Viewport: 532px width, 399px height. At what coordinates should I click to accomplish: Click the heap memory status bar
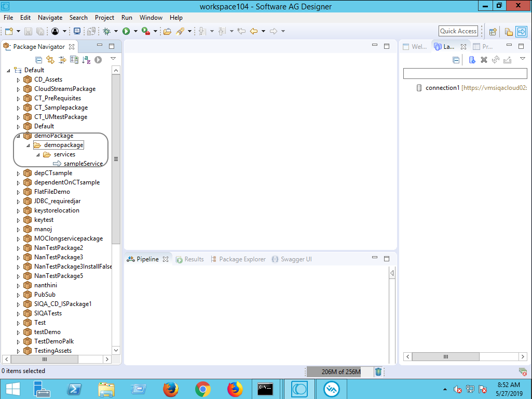coord(339,372)
